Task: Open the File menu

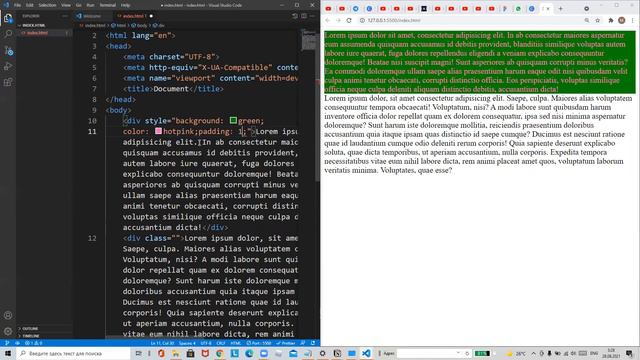Action: 17,5
